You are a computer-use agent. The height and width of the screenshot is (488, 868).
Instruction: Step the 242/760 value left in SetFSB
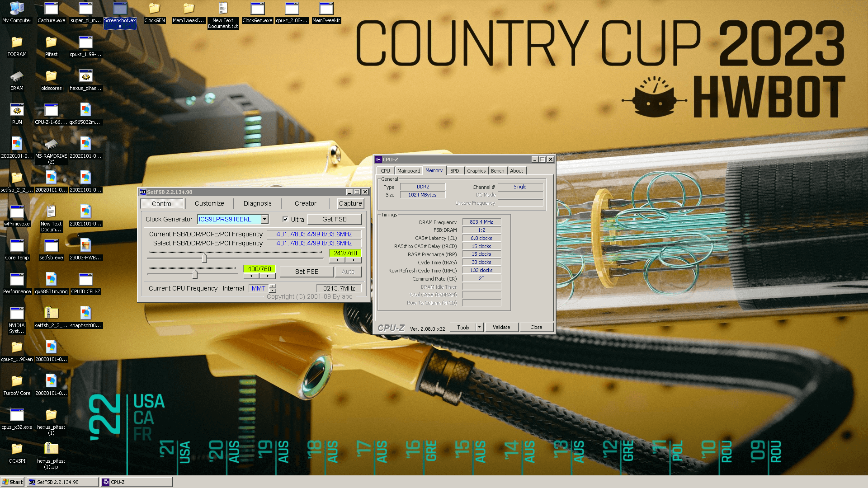coord(337,260)
